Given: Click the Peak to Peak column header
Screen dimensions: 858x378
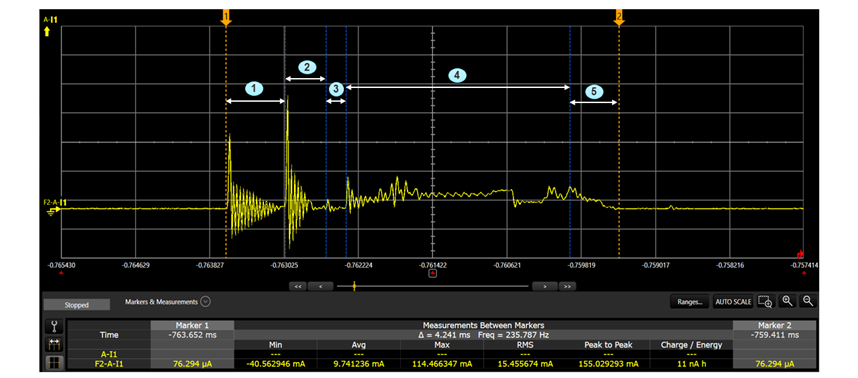Looking at the screenshot, I should tap(608, 345).
